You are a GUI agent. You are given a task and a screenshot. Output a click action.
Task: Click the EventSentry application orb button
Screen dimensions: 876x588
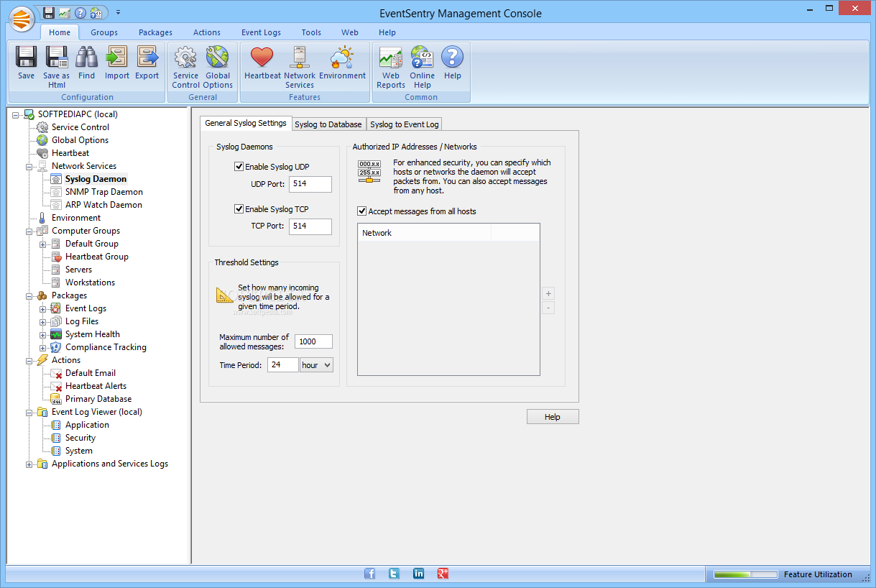tap(22, 18)
